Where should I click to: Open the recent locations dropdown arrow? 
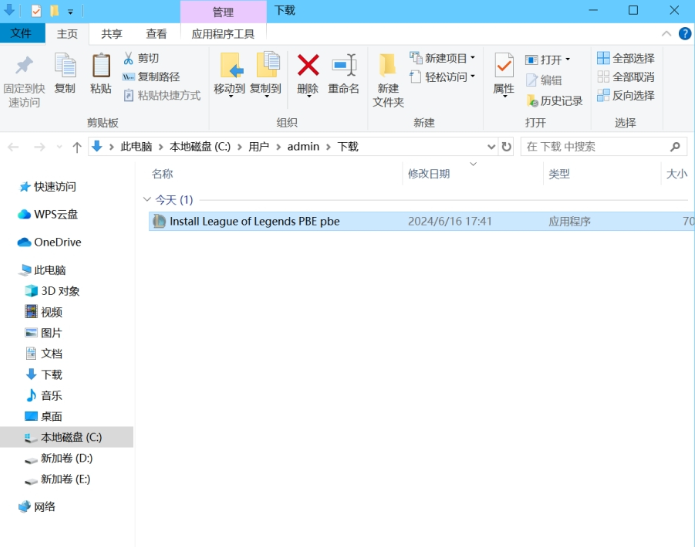click(x=59, y=147)
